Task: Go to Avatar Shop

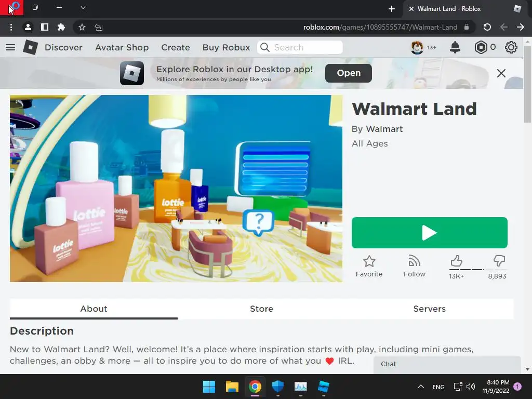Action: pyautogui.click(x=122, y=47)
